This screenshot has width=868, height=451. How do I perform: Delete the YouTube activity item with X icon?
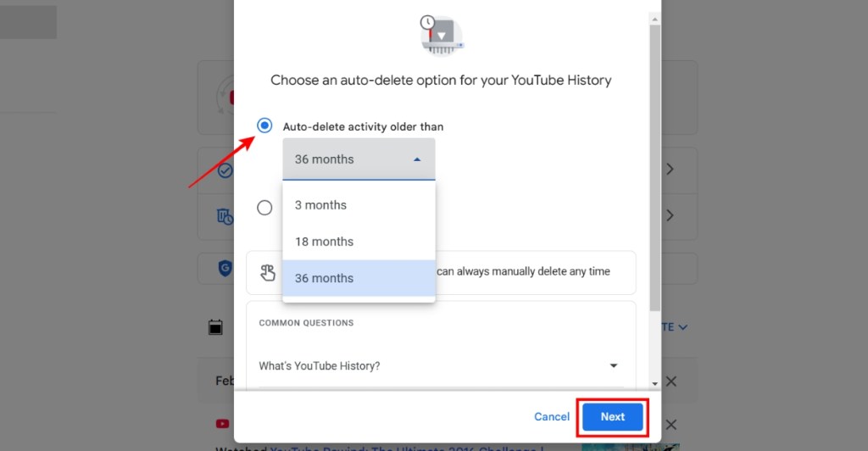[671, 425]
